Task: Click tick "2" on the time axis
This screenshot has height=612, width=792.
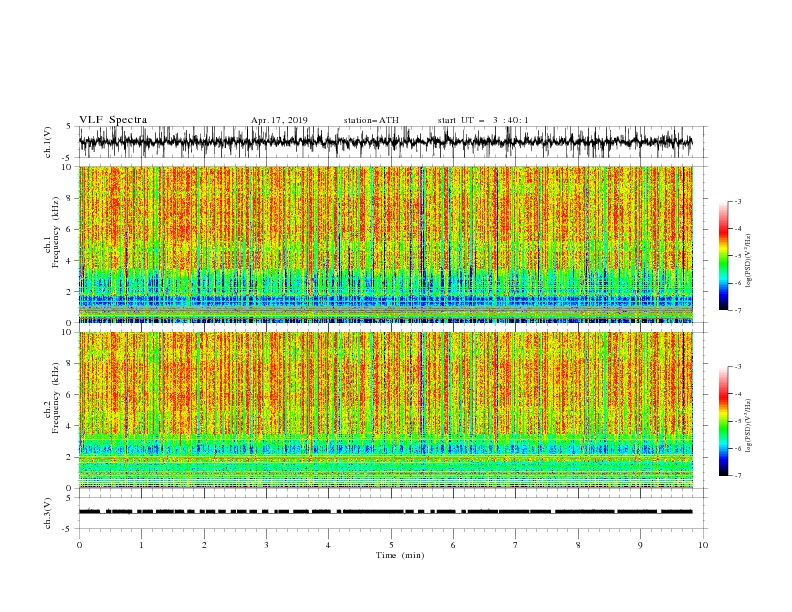Action: point(204,545)
